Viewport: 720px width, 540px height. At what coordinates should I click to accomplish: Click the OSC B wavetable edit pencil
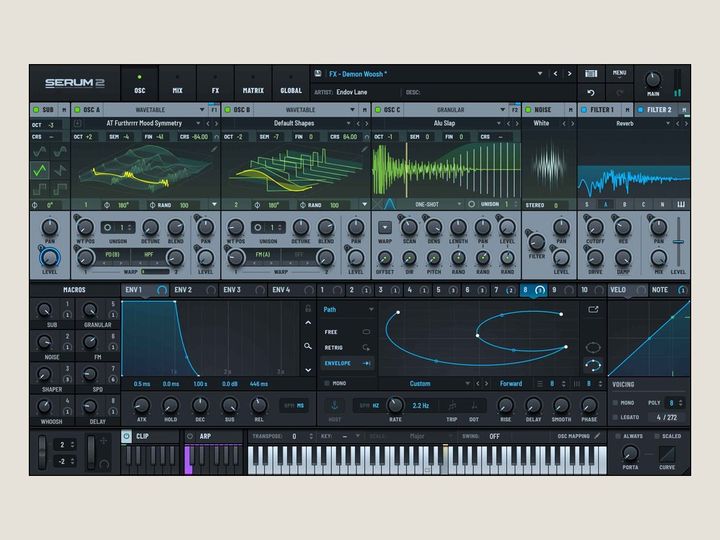coord(364,149)
